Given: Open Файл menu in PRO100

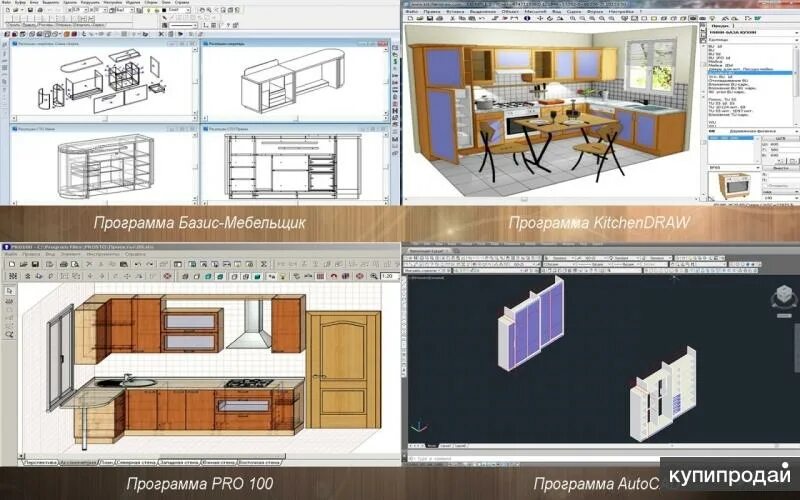Looking at the screenshot, I should coord(11,254).
